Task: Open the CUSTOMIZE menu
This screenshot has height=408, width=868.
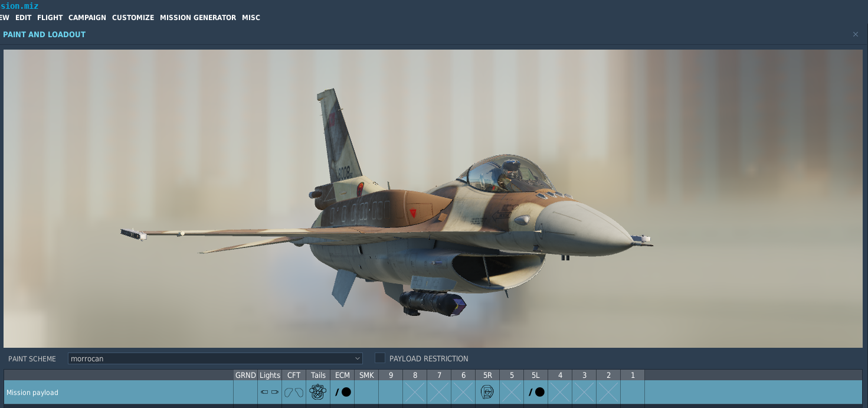Action: coord(133,17)
